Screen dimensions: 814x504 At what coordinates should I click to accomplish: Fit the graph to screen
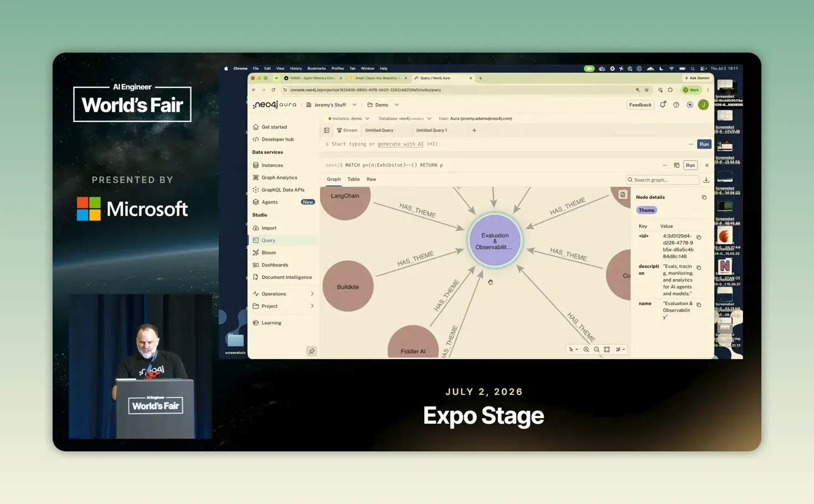pyautogui.click(x=607, y=349)
